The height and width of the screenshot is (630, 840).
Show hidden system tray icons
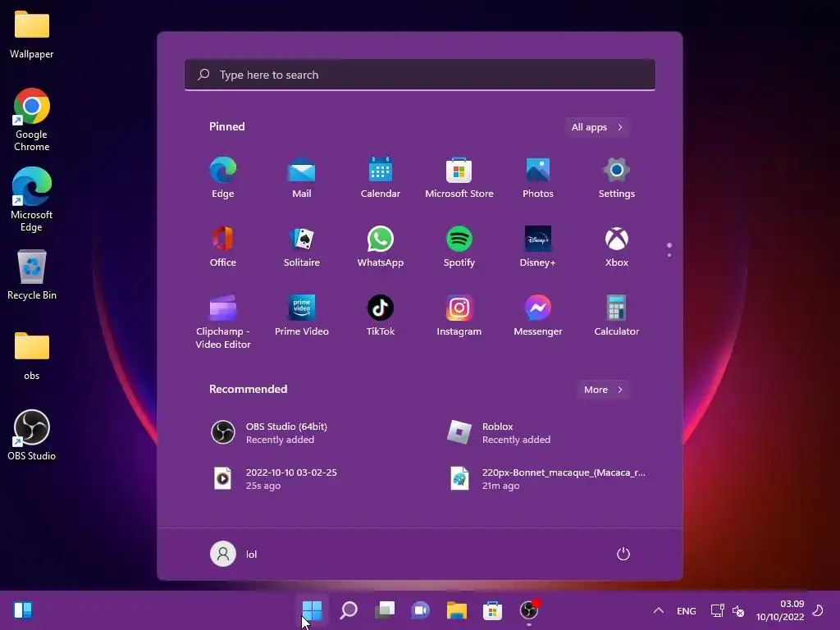click(659, 610)
